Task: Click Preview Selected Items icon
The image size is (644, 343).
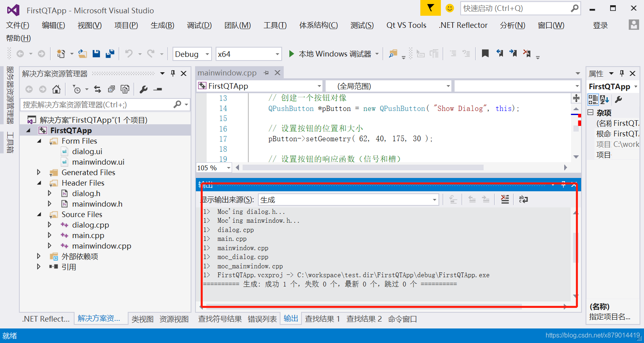Action: click(158, 89)
